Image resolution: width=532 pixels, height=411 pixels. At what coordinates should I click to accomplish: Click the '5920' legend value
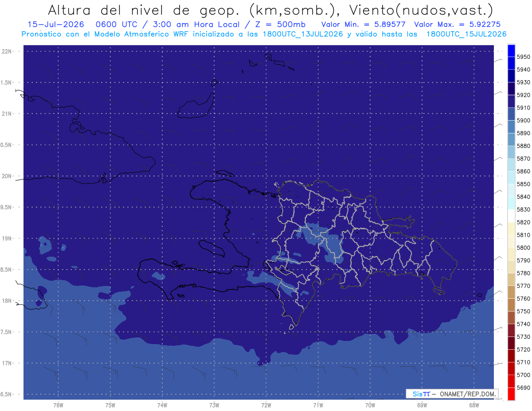pos(524,95)
